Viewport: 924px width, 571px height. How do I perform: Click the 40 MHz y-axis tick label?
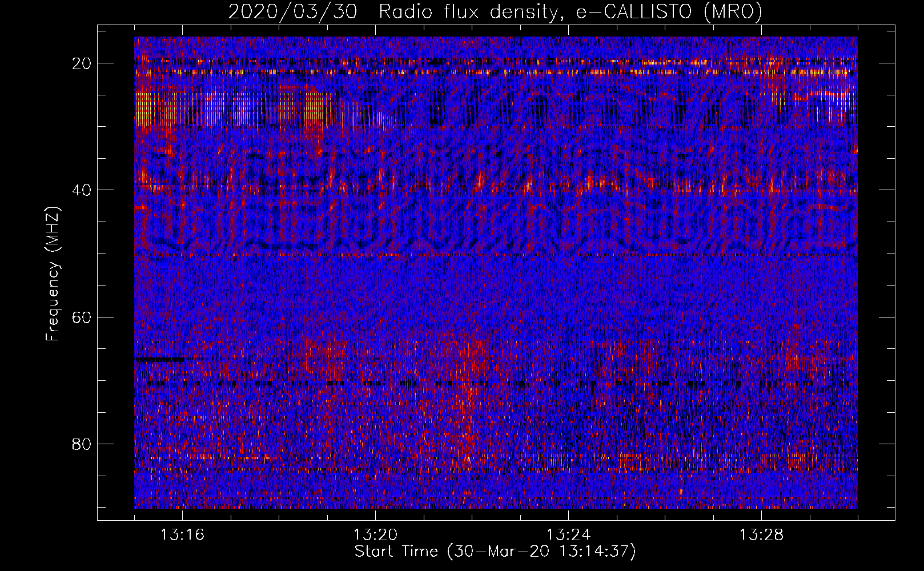pos(82,190)
